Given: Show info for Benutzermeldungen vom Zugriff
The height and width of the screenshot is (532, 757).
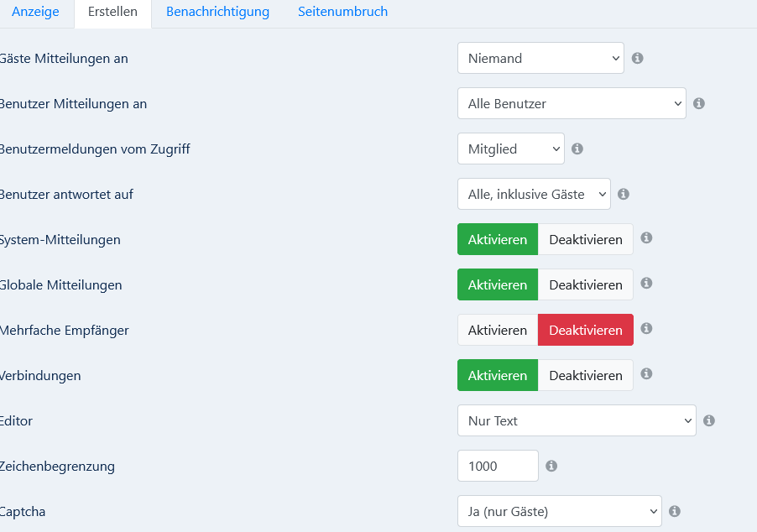Looking at the screenshot, I should [577, 149].
